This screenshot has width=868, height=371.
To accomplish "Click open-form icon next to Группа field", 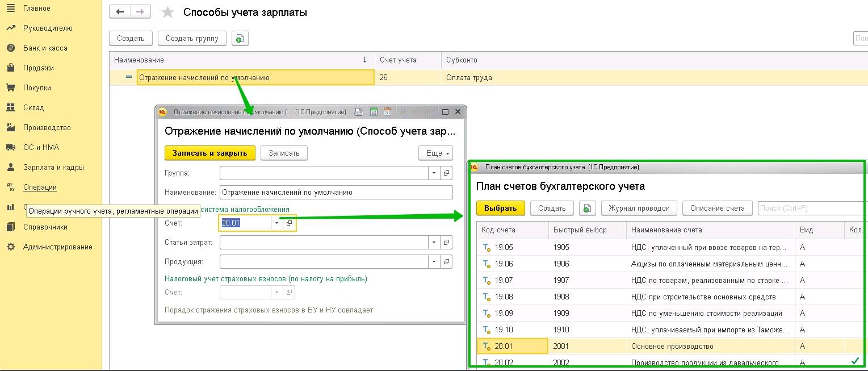I will [446, 173].
